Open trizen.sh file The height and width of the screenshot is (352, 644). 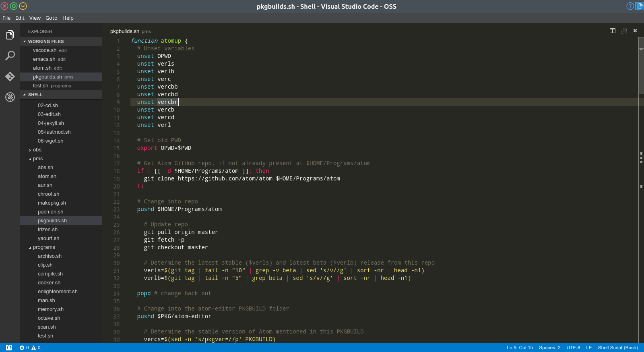coord(61,230)
